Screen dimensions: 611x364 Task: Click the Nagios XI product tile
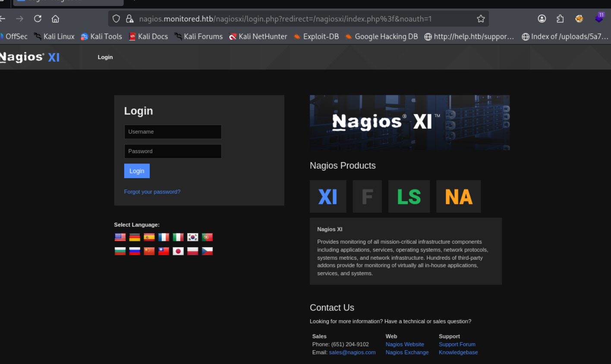[328, 197]
